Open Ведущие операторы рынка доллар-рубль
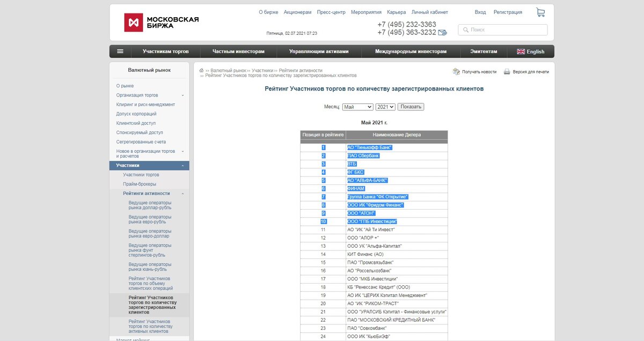644x341 pixels. (x=150, y=205)
